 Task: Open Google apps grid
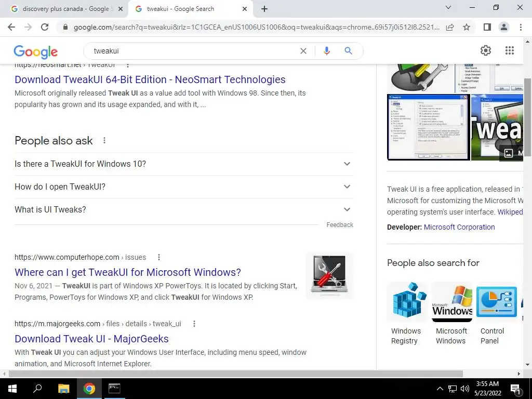510,50
